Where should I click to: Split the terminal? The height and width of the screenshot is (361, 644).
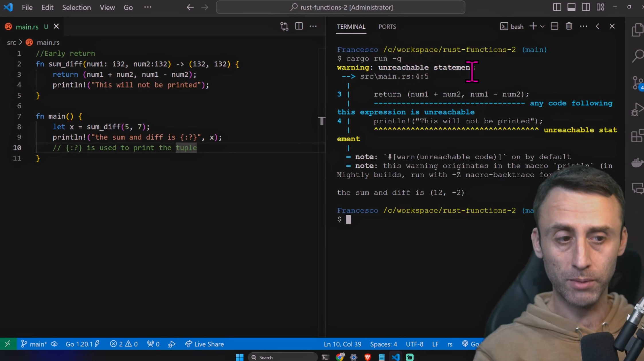point(555,26)
